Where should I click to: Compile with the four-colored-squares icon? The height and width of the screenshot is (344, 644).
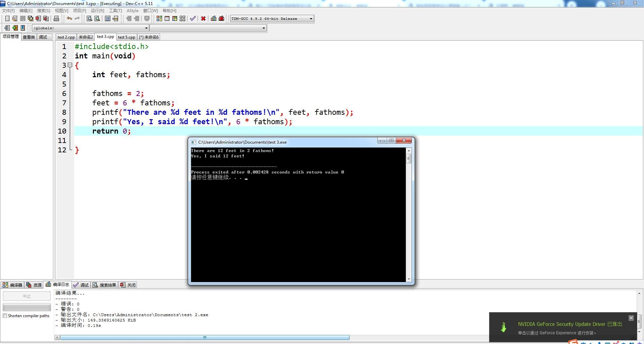(x=159, y=19)
